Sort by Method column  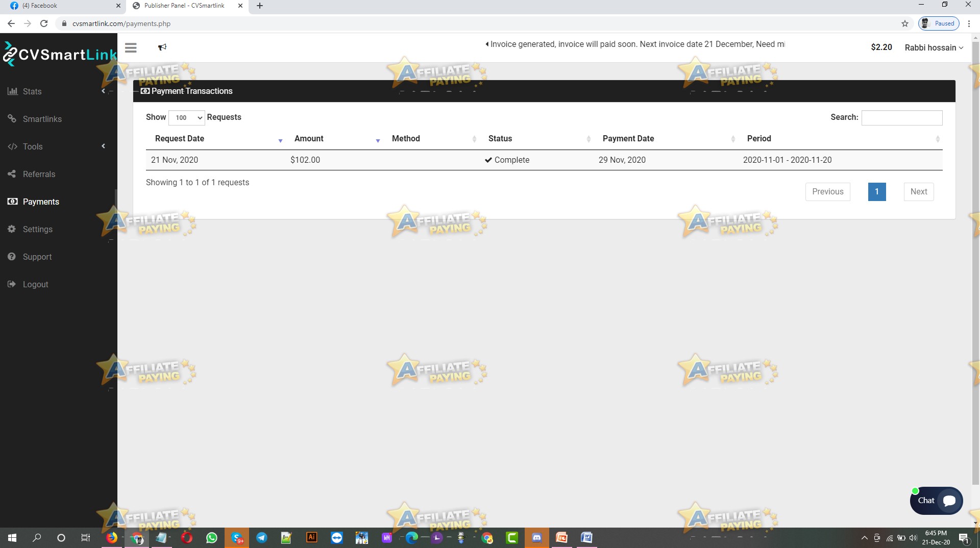[431, 139]
